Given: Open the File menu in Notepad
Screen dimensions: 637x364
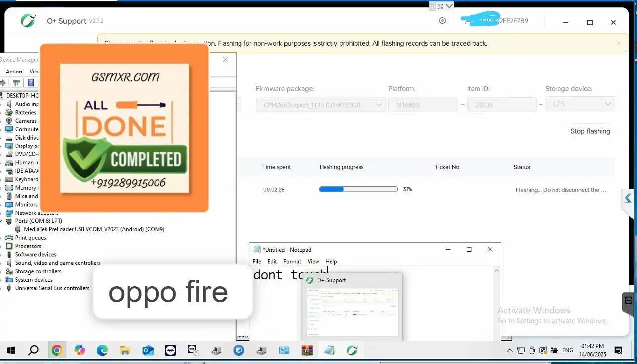Looking at the screenshot, I should pos(257,261).
